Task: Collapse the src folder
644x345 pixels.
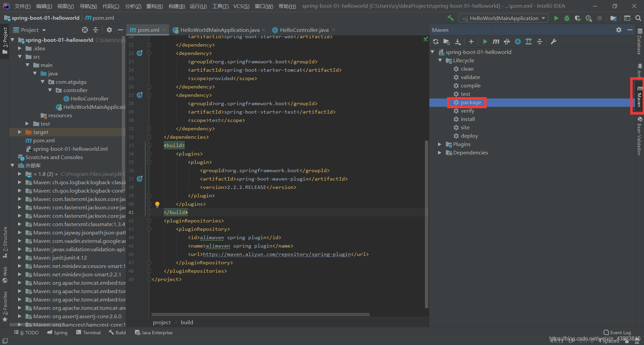Action: (20, 57)
